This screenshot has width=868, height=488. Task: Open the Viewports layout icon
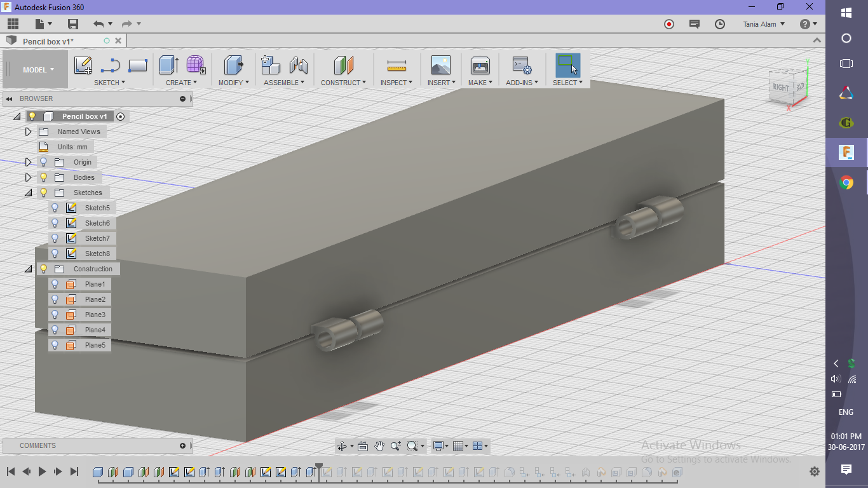coord(478,446)
